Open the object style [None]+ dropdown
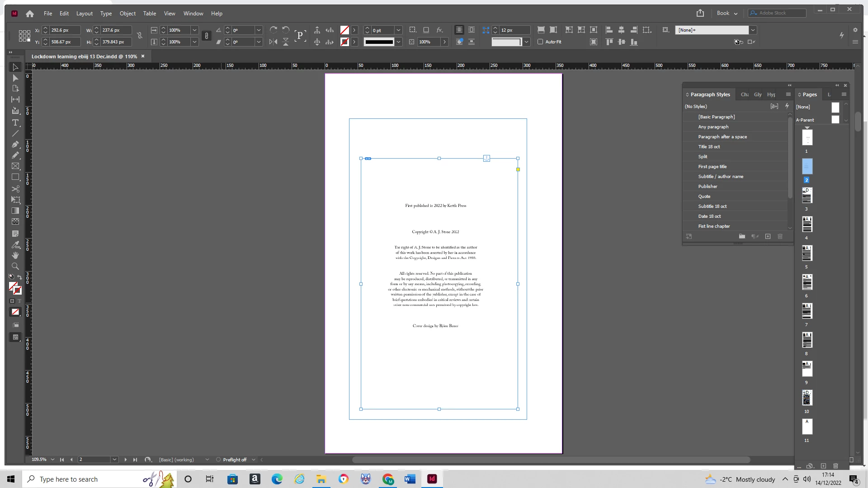This screenshot has width=868, height=488. [753, 30]
